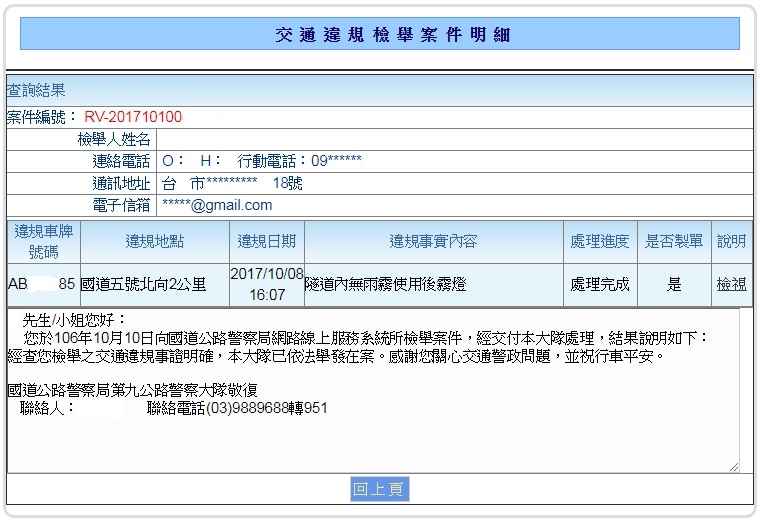Image resolution: width=760 pixels, height=521 pixels.
Task: Click the 違規車牌號碼 column header
Action: [x=44, y=242]
